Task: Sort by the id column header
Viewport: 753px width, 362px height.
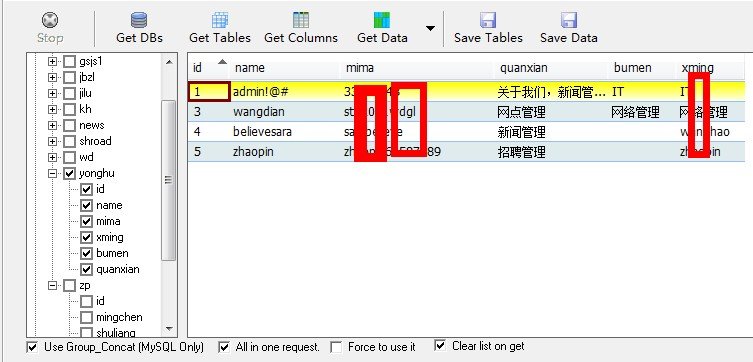Action: tap(208, 68)
